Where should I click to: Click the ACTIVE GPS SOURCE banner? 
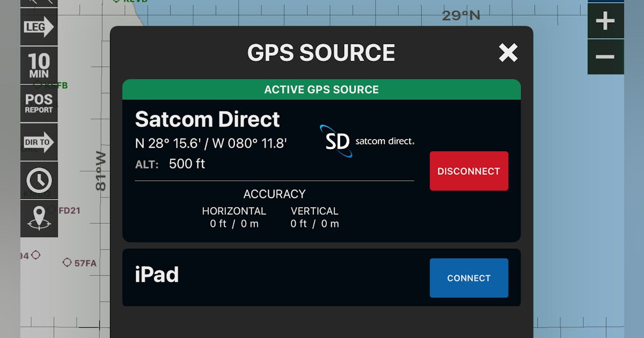(321, 90)
